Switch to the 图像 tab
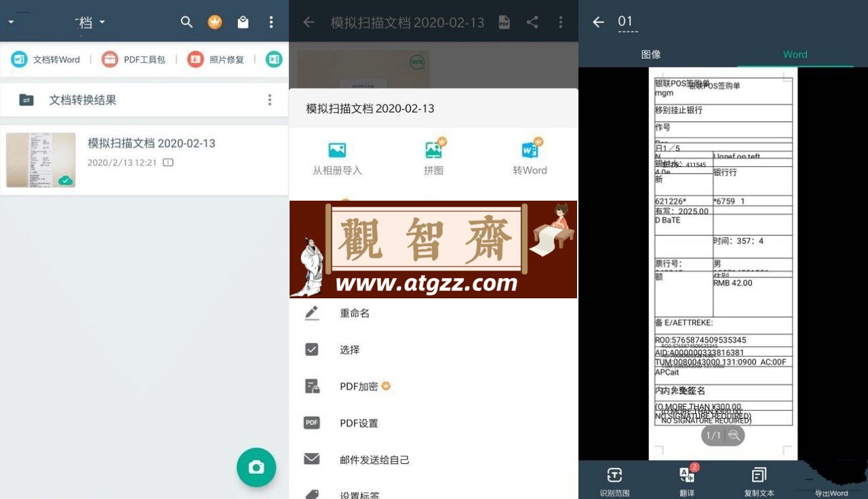The image size is (868, 499). [651, 54]
